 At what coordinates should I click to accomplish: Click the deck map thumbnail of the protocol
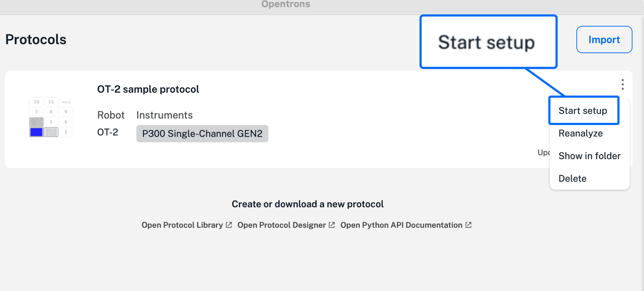click(x=51, y=117)
